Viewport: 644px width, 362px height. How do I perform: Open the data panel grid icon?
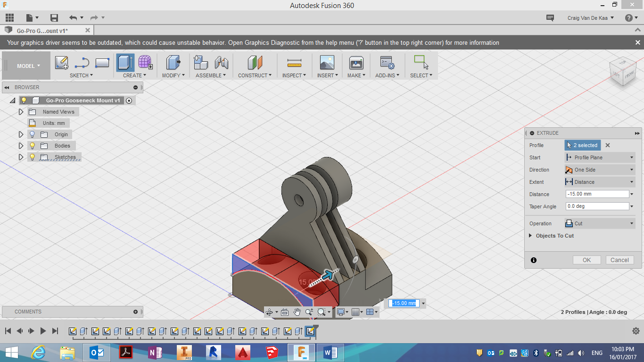tap(9, 18)
